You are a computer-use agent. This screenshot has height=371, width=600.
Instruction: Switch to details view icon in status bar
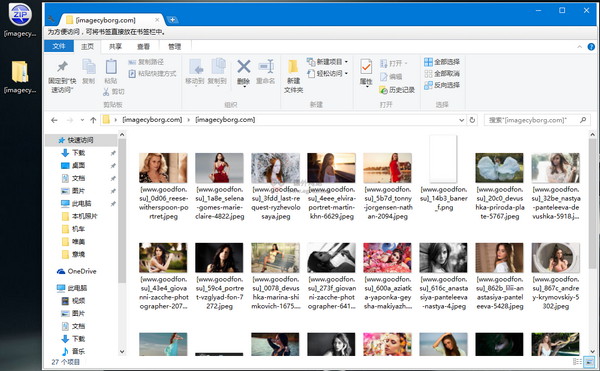(577, 361)
